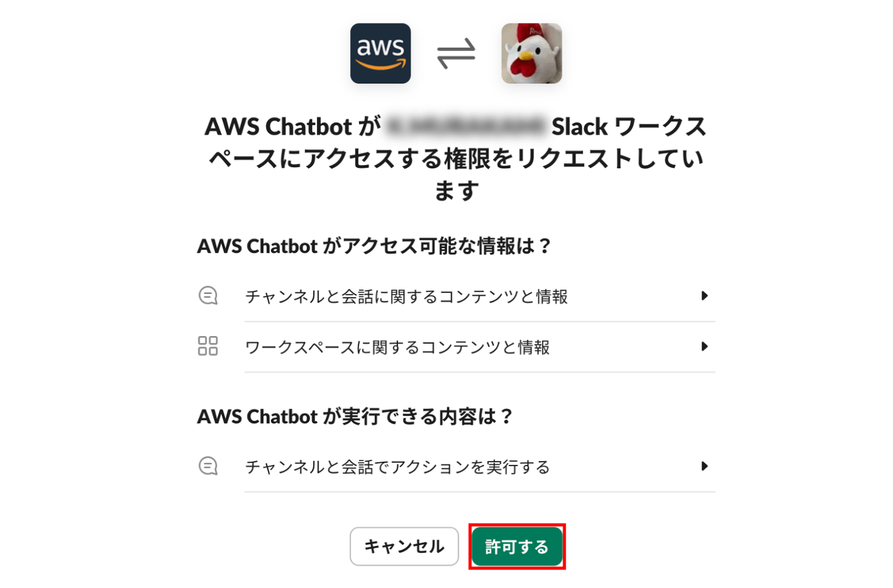This screenshot has width=893, height=588.
Task: Expand ワークスペースに関するコンテンツと情報 details
Action: click(x=705, y=347)
